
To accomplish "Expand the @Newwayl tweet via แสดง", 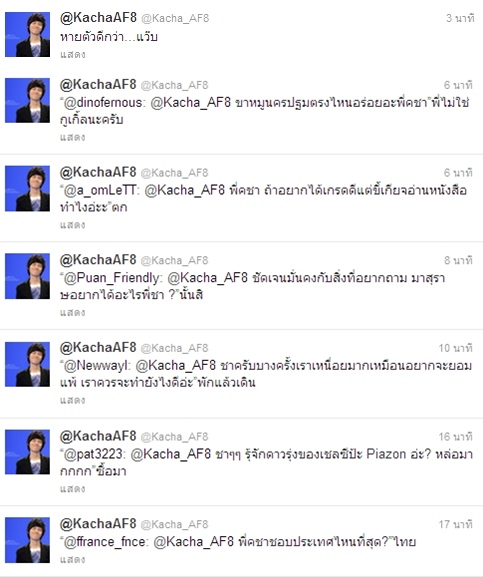I will (73, 400).
